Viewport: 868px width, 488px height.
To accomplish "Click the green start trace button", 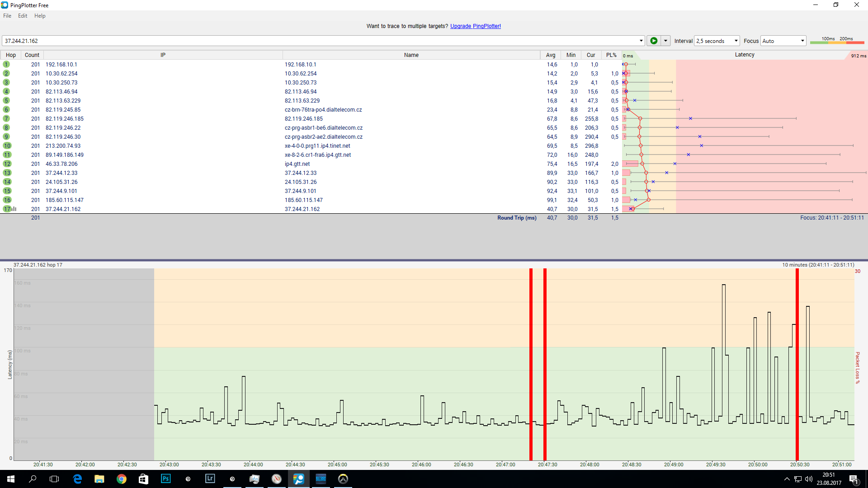I will tap(653, 41).
